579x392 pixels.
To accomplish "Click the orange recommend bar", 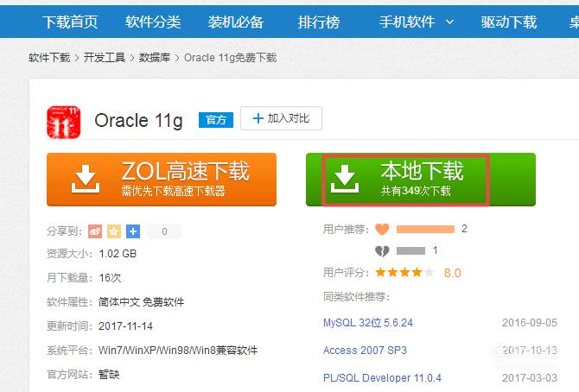I will (425, 230).
